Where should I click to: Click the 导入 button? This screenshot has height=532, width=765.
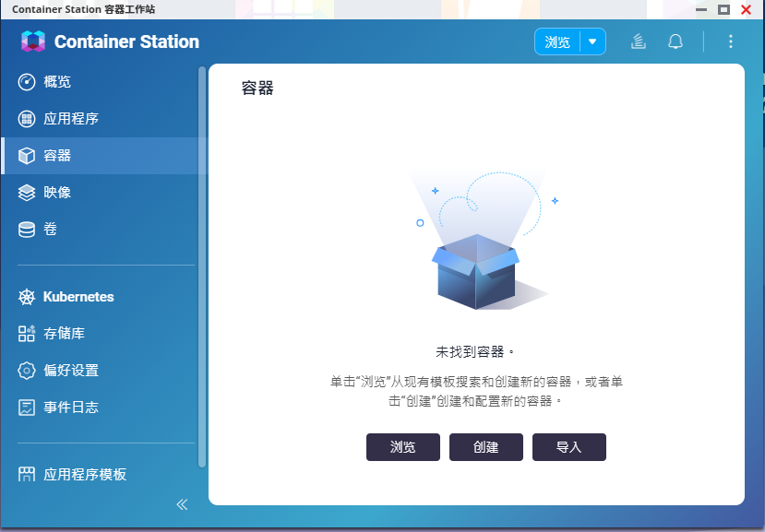(568, 447)
